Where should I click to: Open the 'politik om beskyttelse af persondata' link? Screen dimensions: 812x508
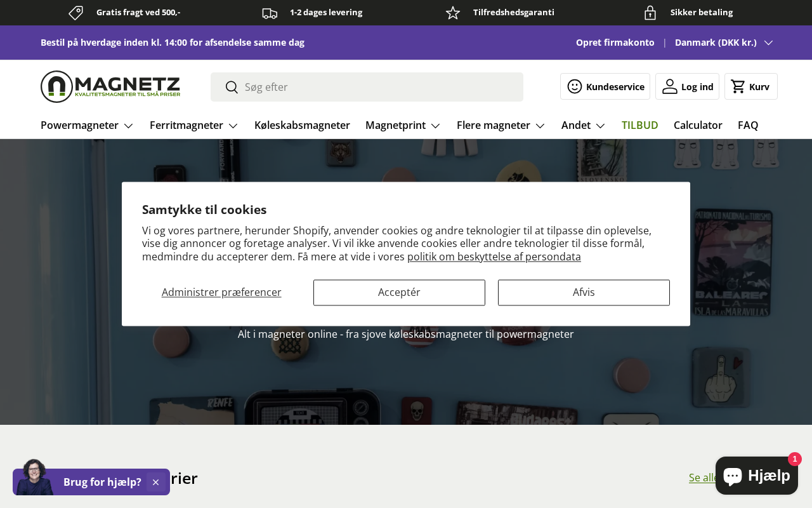[494, 257]
